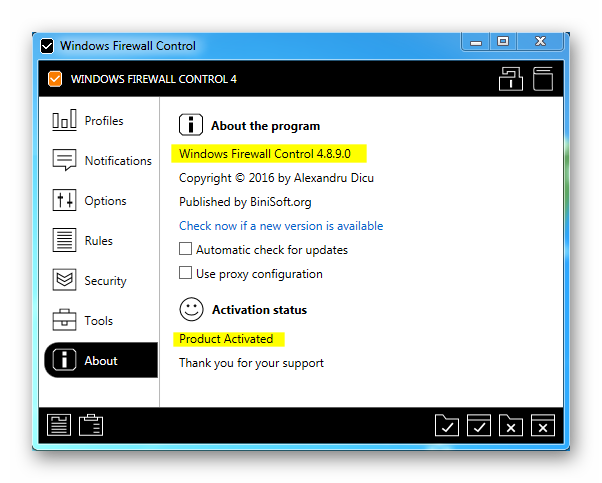Image resolution: width=602 pixels, height=483 pixels.
Task: Click the Copyright 2016 by Alexandru Dicu text
Action: click(276, 178)
